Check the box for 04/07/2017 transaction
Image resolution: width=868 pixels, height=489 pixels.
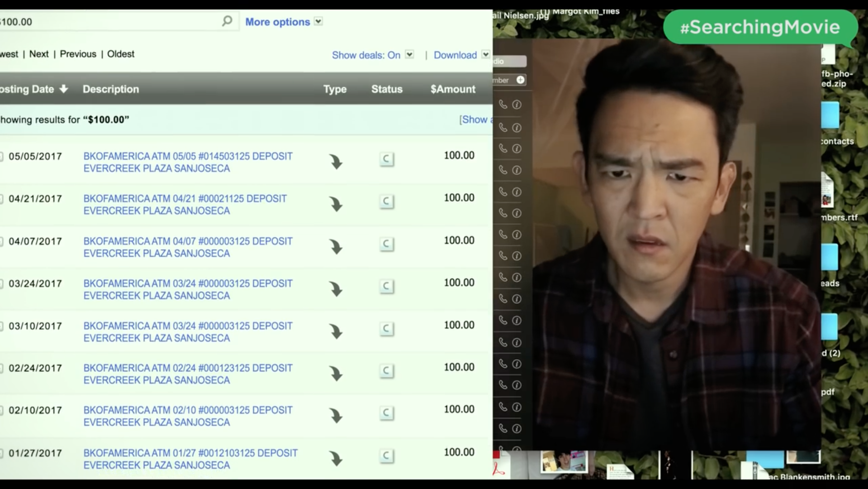pos(1,241)
